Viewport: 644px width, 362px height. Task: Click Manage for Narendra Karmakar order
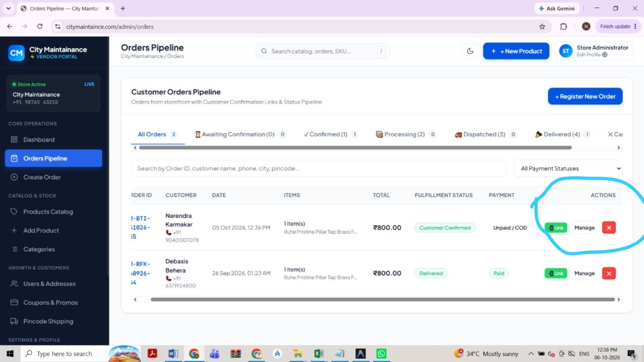coord(584,228)
